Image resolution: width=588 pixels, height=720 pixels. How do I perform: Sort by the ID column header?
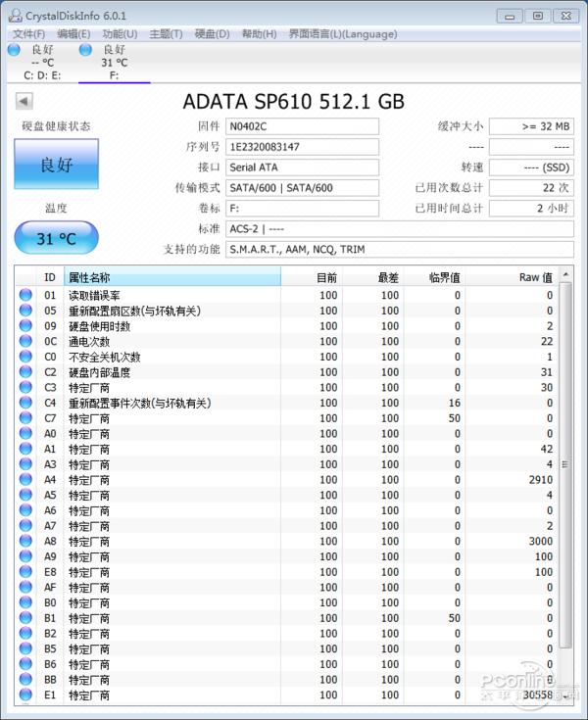(x=50, y=277)
